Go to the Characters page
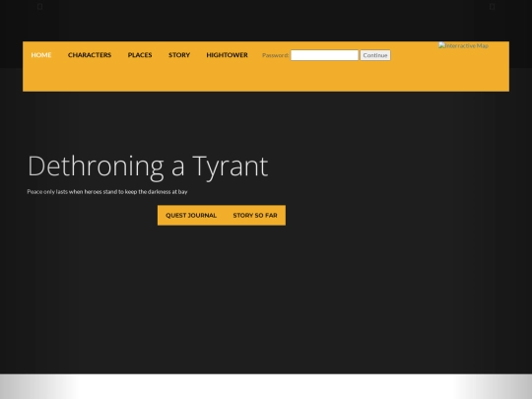The width and height of the screenshot is (532, 399). coord(90,55)
